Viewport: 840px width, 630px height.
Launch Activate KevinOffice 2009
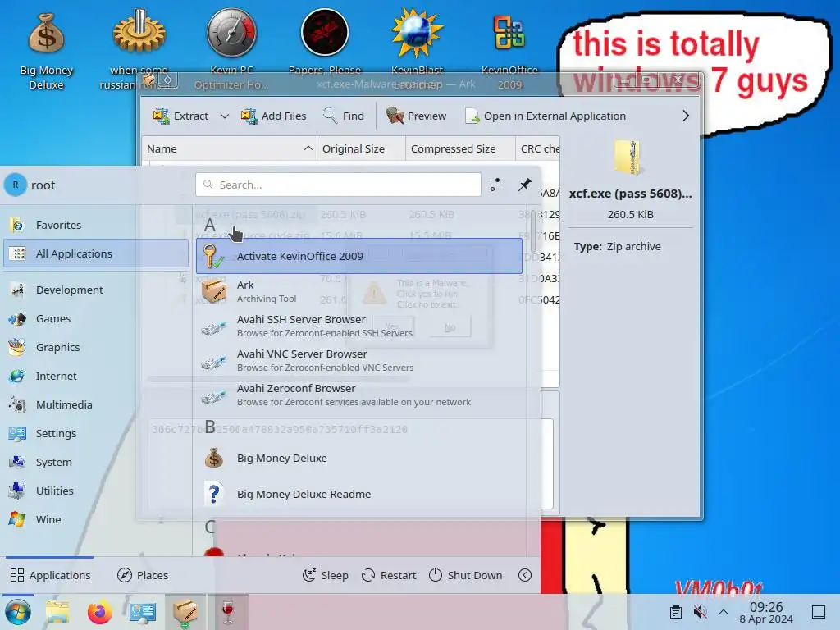(x=359, y=256)
